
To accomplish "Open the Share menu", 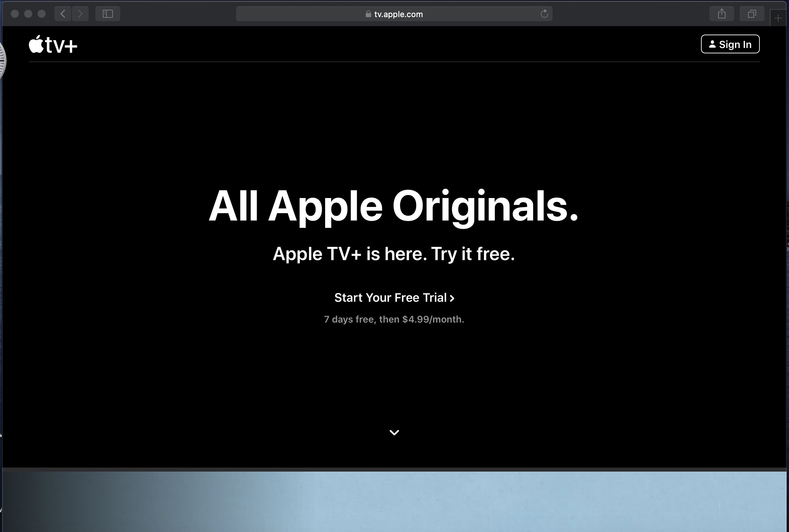I will click(722, 14).
